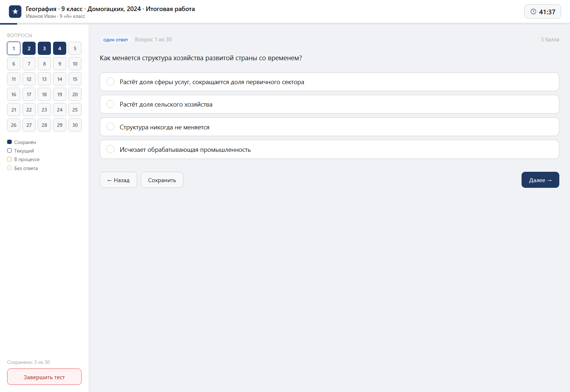This screenshot has width=570, height=392.
Task: Click the star logo icon in header
Action: point(15,12)
